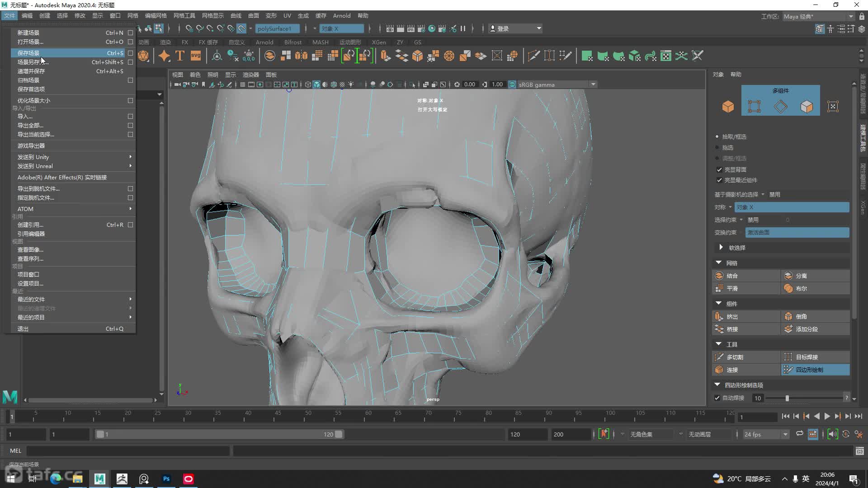Select 拖选 radio option

pyautogui.click(x=717, y=147)
